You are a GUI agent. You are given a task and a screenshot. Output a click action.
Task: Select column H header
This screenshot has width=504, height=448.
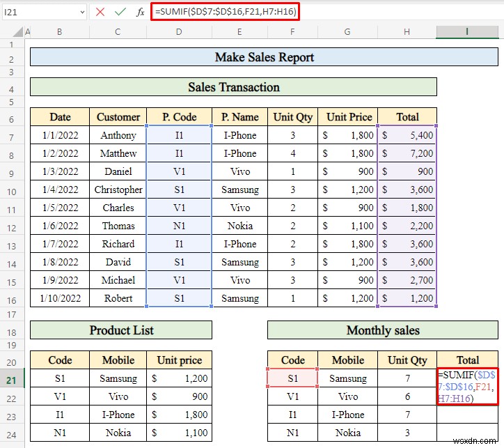click(407, 32)
